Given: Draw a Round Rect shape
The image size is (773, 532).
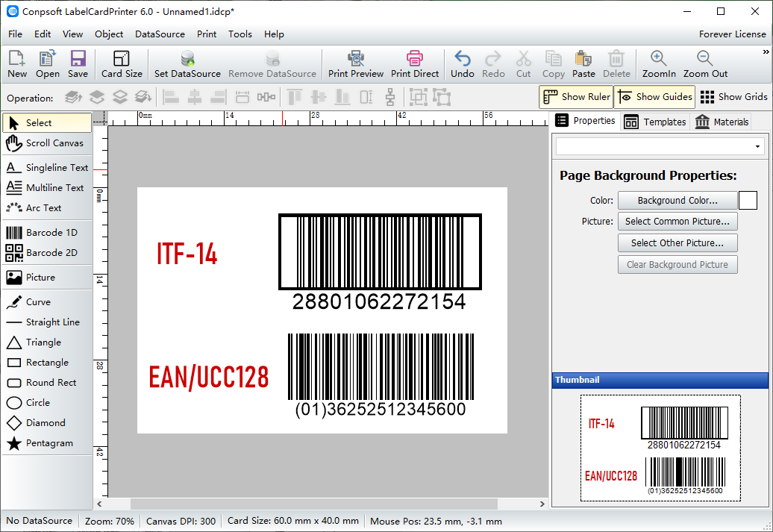Looking at the screenshot, I should [47, 383].
